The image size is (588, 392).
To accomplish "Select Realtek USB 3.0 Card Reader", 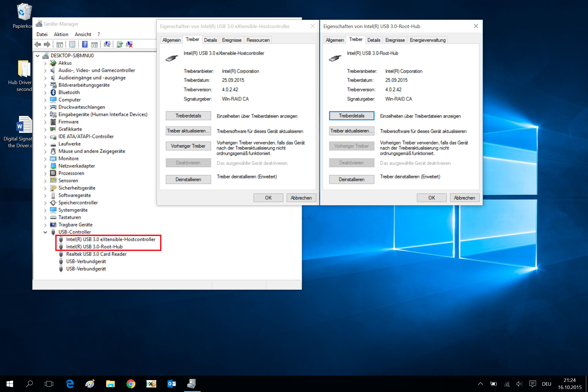I will (96, 254).
